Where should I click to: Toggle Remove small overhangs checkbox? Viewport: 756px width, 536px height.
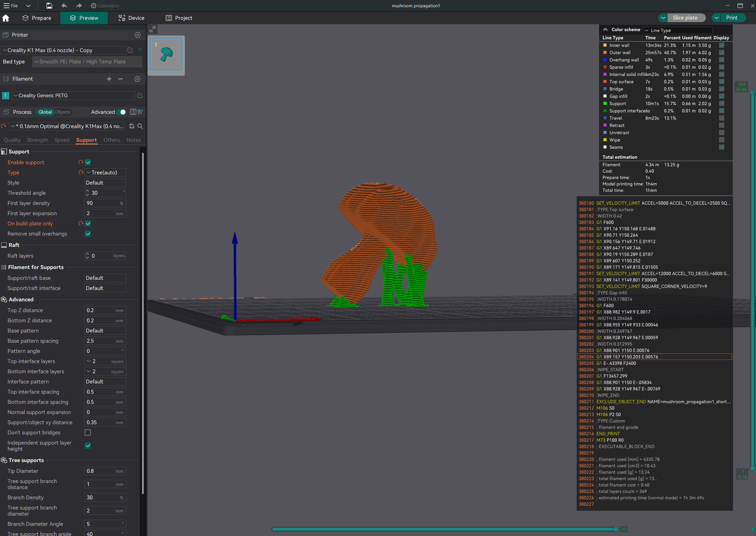88,234
